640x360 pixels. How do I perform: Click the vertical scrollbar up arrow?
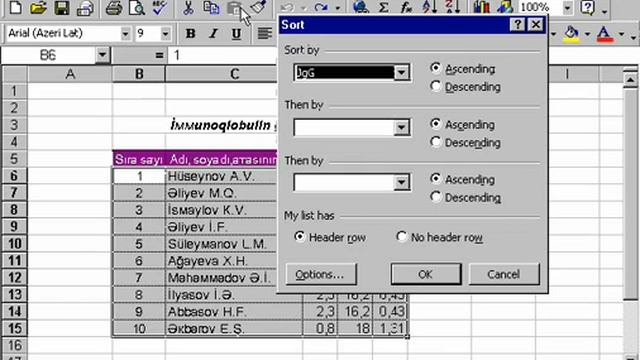630,79
